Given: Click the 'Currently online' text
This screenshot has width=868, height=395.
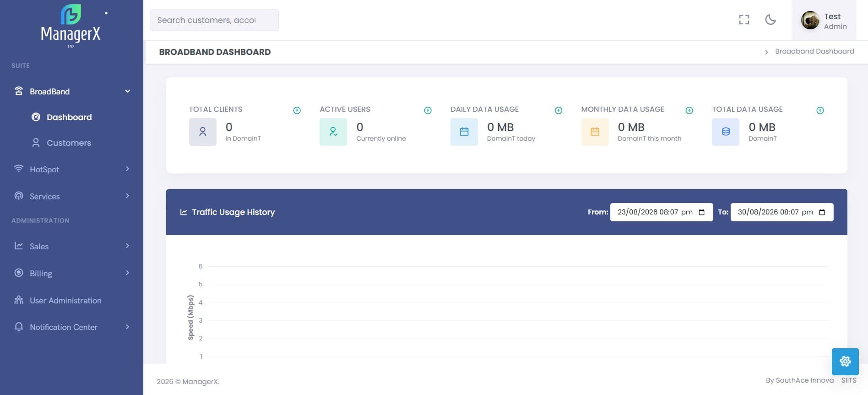Looking at the screenshot, I should coord(381,138).
